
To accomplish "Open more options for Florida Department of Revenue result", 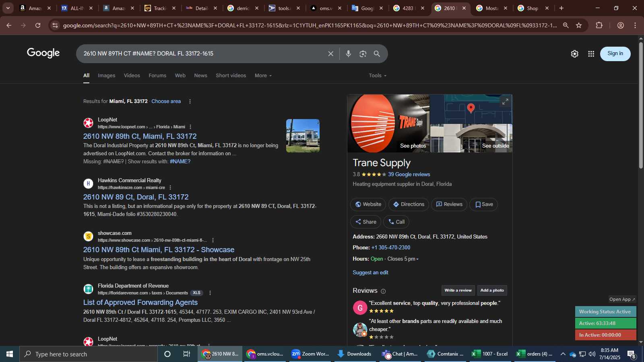I will (x=210, y=293).
